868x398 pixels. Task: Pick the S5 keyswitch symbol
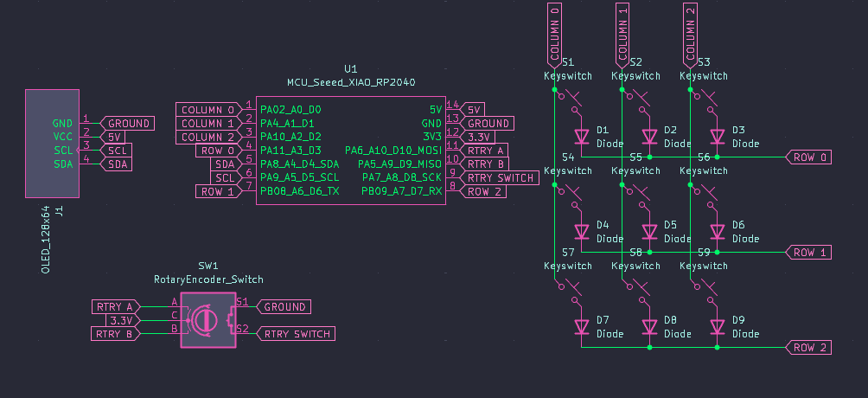tap(638, 197)
